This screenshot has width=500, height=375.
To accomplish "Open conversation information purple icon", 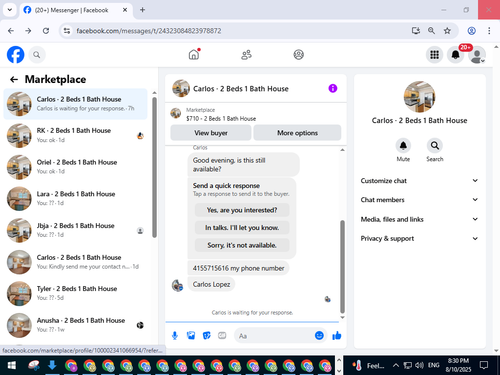I will pos(333,88).
